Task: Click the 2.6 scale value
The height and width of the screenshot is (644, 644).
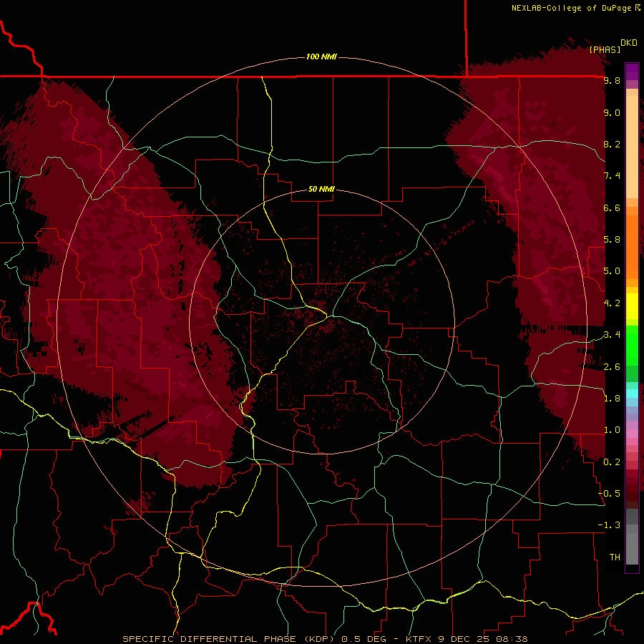Action: 612,367
